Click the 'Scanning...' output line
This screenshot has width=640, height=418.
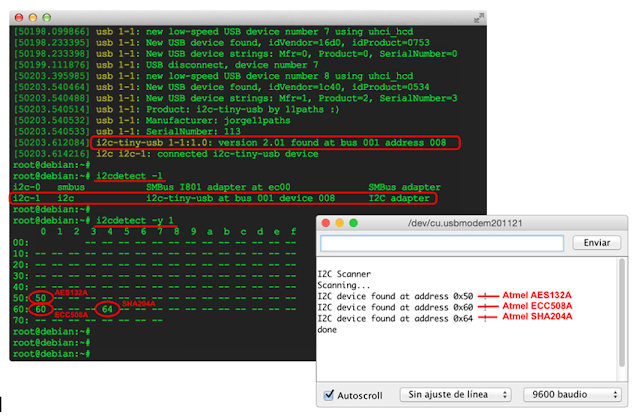coord(343,285)
